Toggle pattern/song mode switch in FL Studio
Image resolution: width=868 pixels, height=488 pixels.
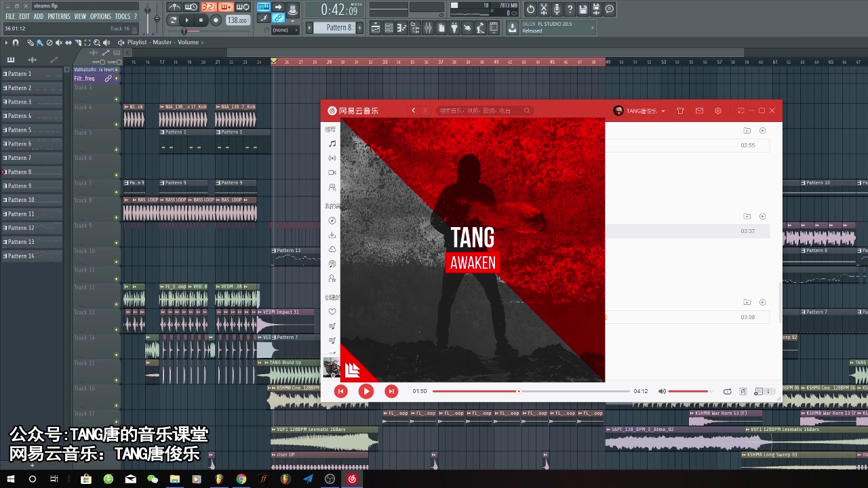click(x=173, y=20)
